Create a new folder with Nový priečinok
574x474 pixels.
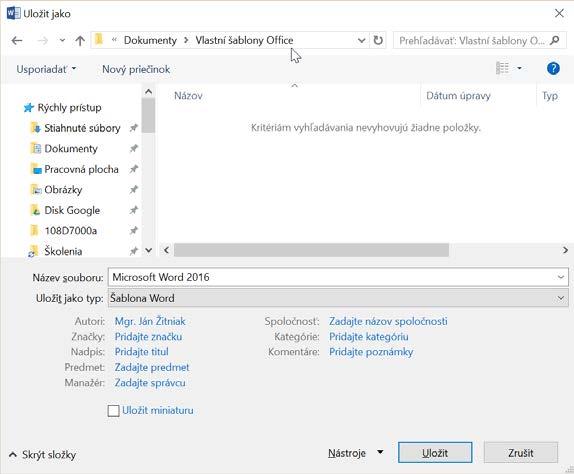click(x=136, y=69)
